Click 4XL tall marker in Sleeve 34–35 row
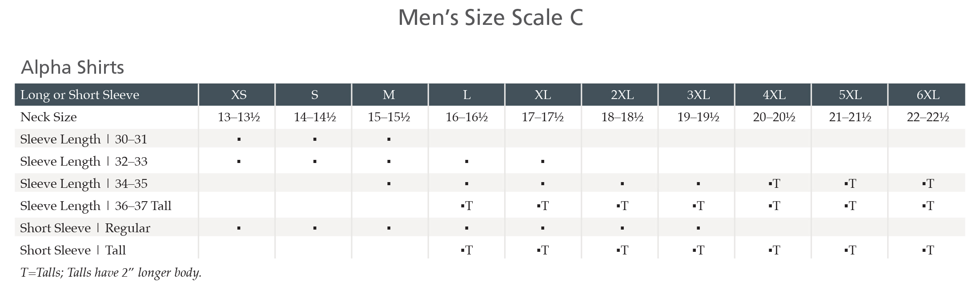 pyautogui.click(x=774, y=183)
